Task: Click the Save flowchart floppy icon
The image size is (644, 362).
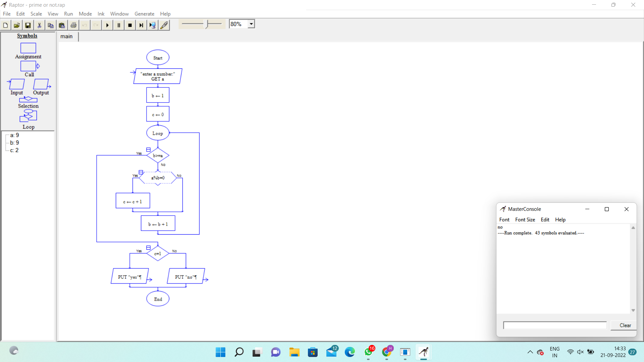Action: [x=28, y=25]
